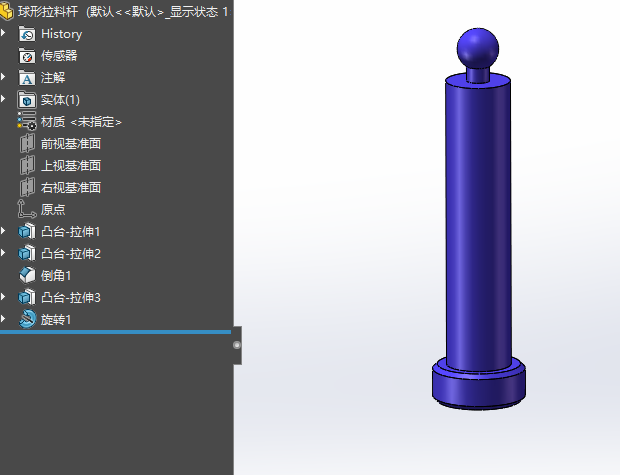Click the 实体(1) solid bodies folder icon
This screenshot has width=620, height=475.
(x=27, y=100)
